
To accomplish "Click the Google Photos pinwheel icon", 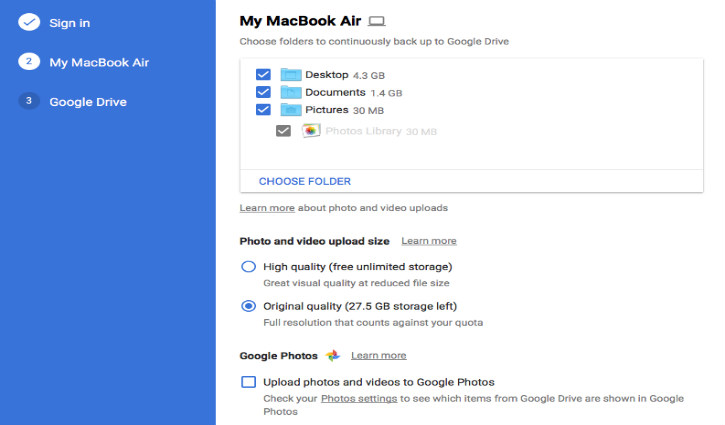I will [333, 356].
